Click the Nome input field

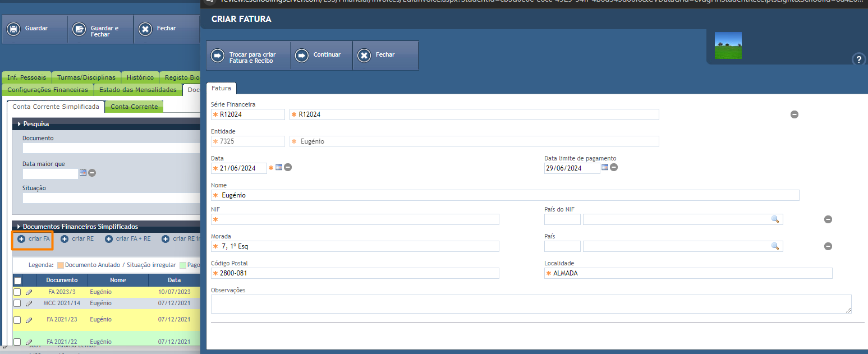505,195
